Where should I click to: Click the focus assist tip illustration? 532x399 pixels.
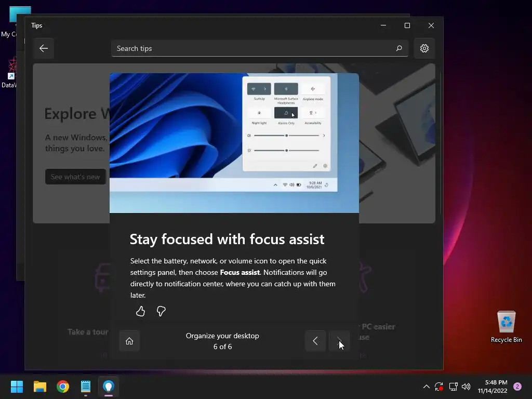click(234, 143)
